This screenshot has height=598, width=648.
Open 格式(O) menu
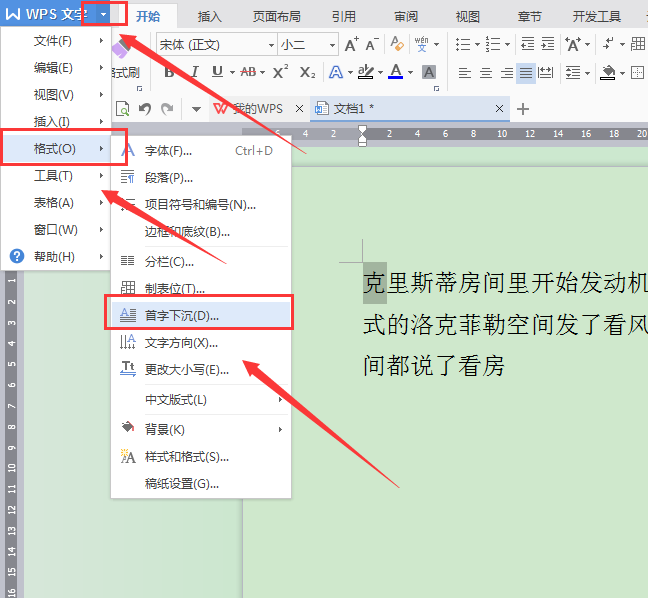coord(56,149)
